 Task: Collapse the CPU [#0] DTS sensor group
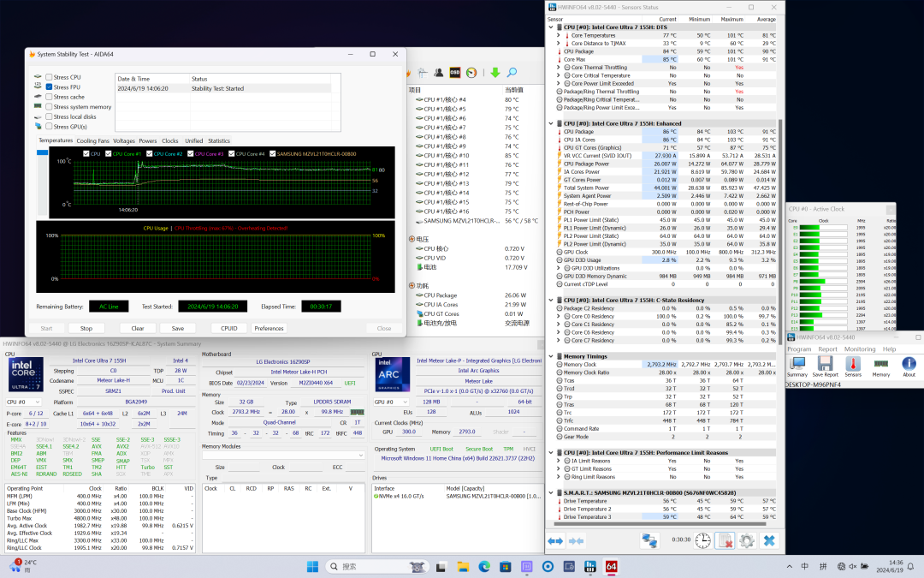coord(551,27)
